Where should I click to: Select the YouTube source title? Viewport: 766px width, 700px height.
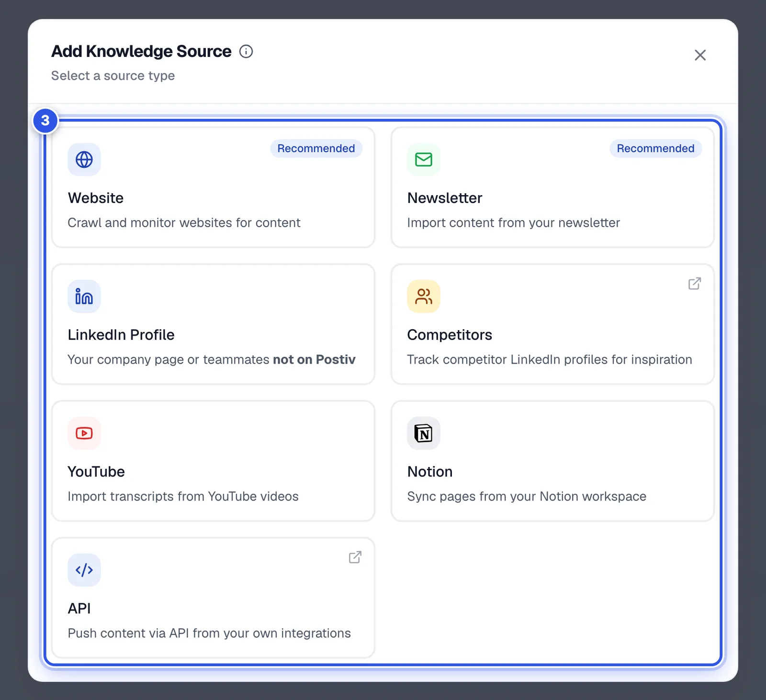click(96, 472)
